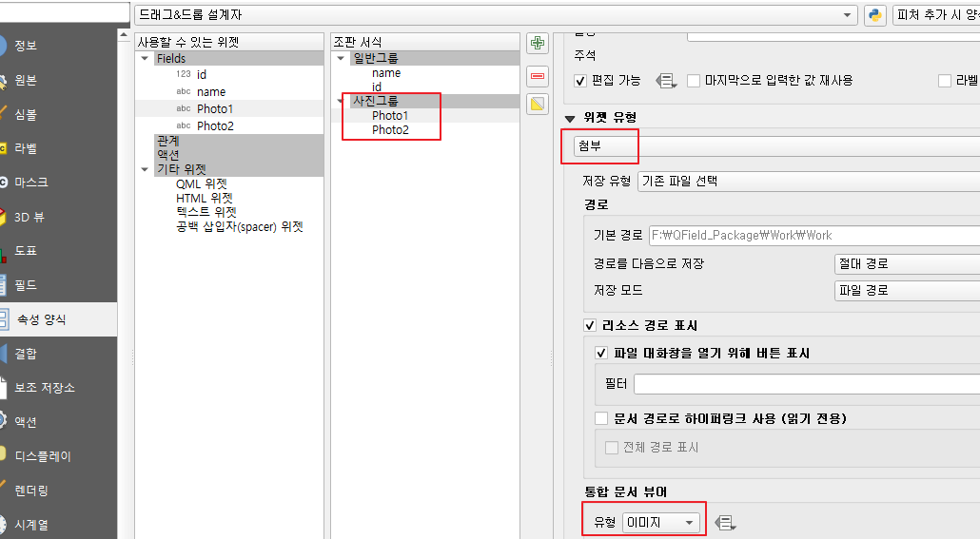The image size is (980, 539).
Task: Click the yellow invert selection icon
Action: (x=537, y=104)
